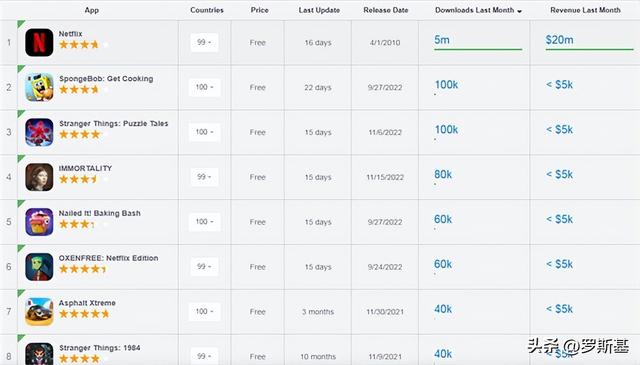This screenshot has height=365, width=640.
Task: Open the OXENFREE: Netflix Edition title link
Action: point(108,258)
